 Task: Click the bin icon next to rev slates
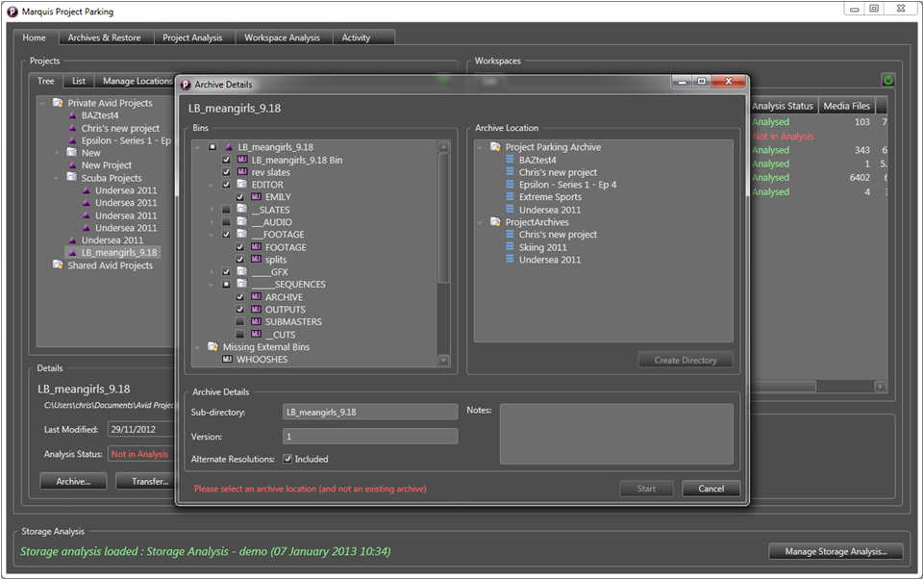pyautogui.click(x=241, y=171)
